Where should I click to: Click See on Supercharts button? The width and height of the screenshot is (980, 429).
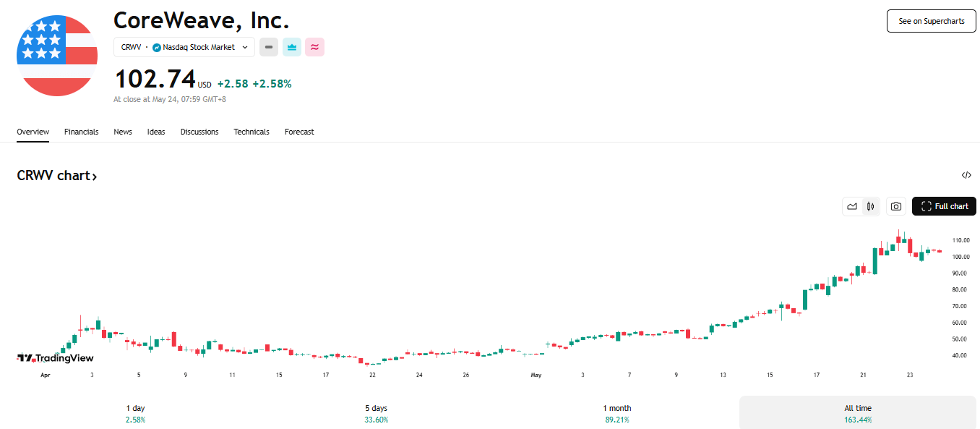[932, 21]
